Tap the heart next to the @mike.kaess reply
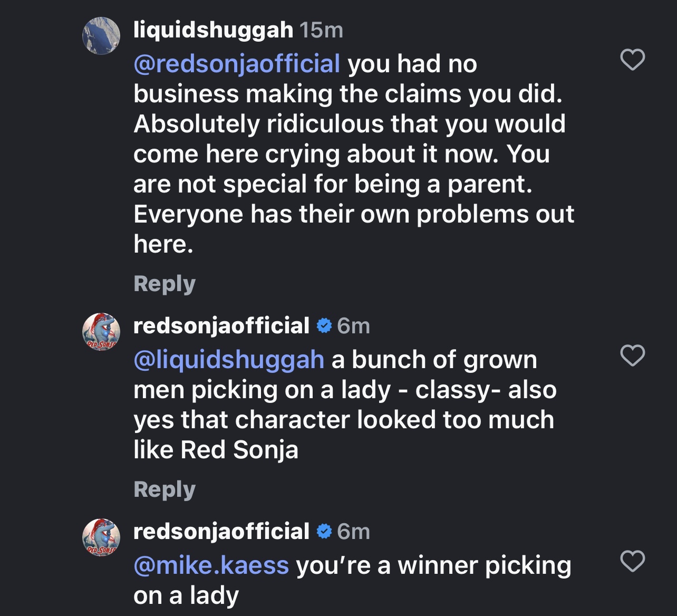 (x=633, y=561)
